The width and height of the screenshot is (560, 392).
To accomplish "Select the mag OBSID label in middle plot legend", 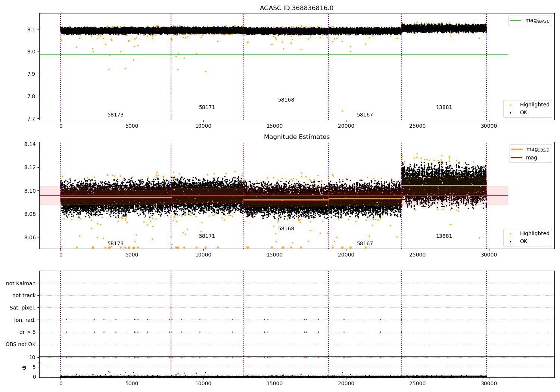I will [538, 149].
